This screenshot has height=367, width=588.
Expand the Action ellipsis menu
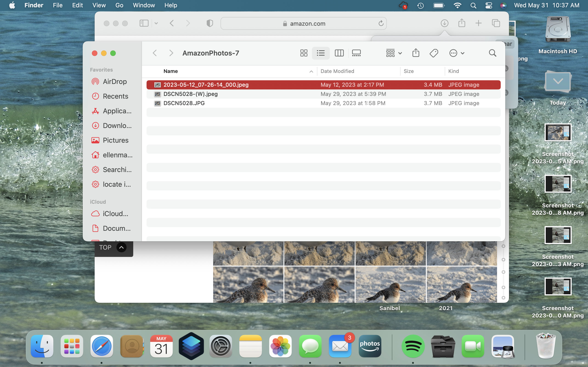(457, 53)
